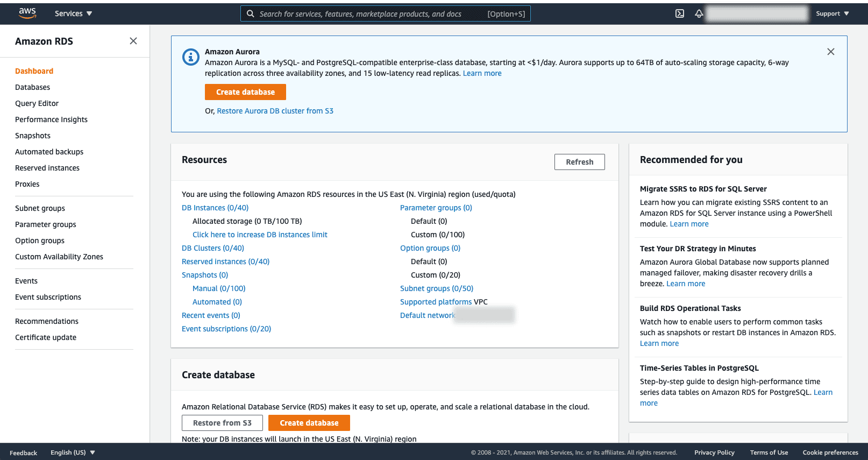Refresh the Resources panel
The image size is (868, 460).
579,162
